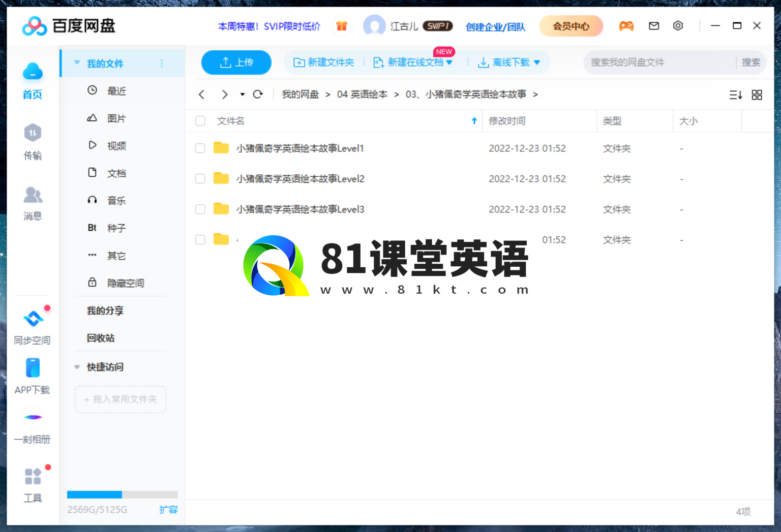Open the Level3 folder icon

(x=221, y=209)
